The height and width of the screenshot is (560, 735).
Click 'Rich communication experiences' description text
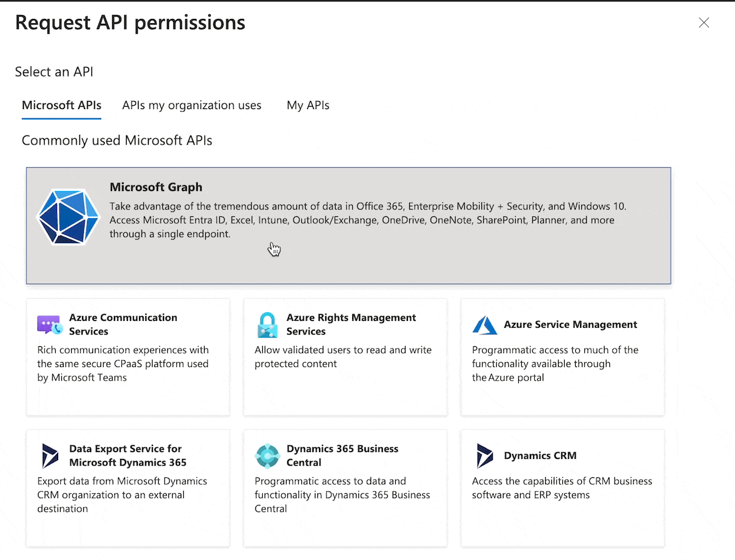tap(123, 364)
